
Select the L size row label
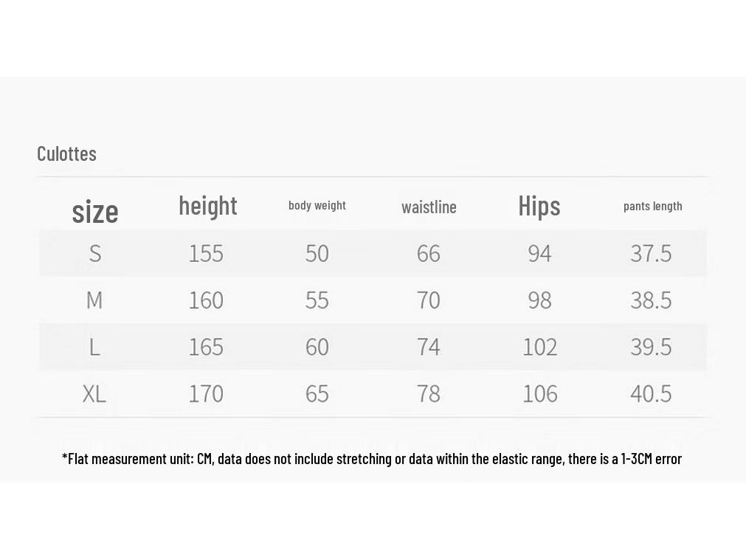tap(94, 347)
